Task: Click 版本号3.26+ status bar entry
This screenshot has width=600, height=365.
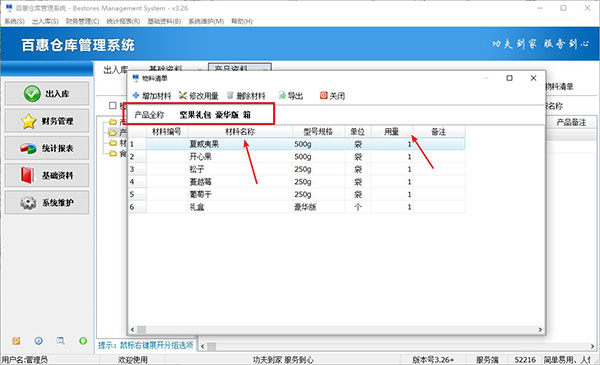Action: coord(433,360)
